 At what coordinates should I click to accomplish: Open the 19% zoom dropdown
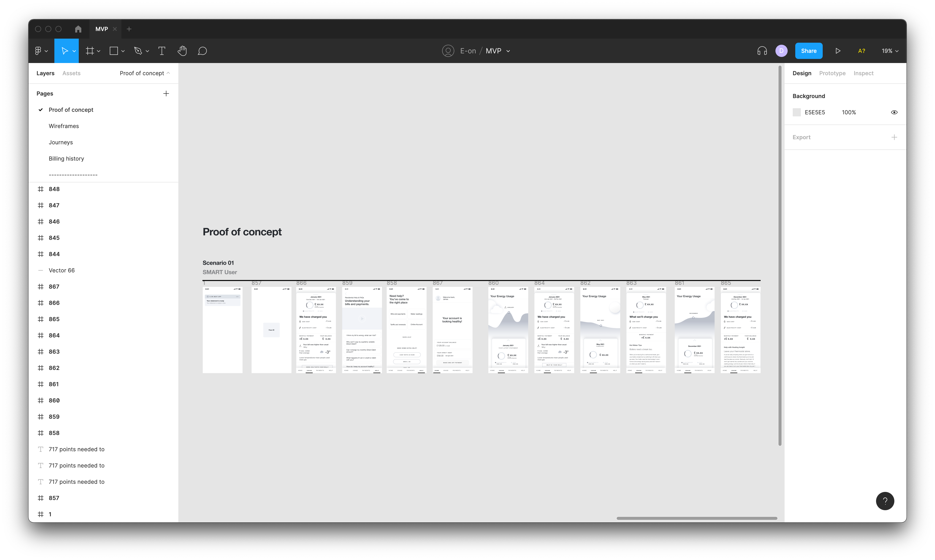point(890,51)
